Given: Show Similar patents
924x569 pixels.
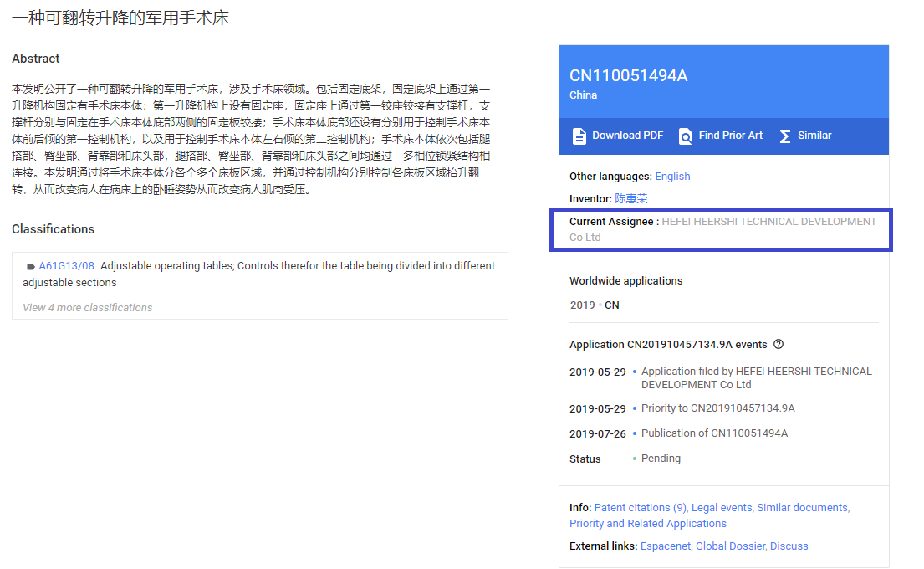Looking at the screenshot, I should tap(805, 136).
